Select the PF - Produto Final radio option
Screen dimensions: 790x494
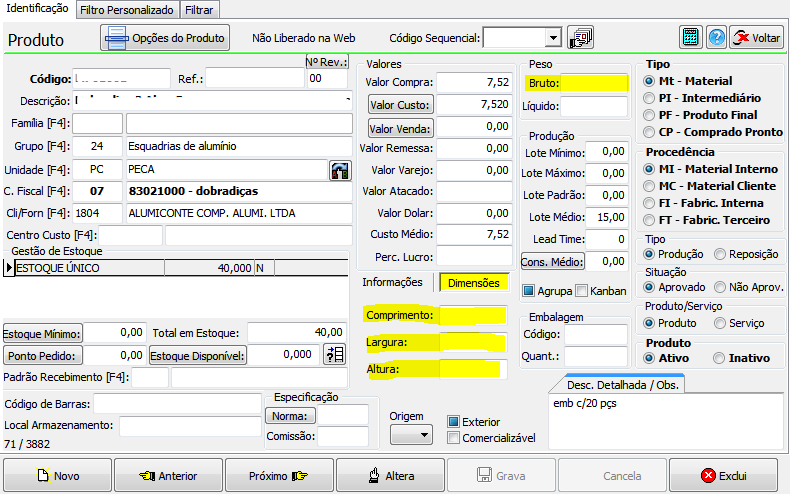click(x=650, y=115)
